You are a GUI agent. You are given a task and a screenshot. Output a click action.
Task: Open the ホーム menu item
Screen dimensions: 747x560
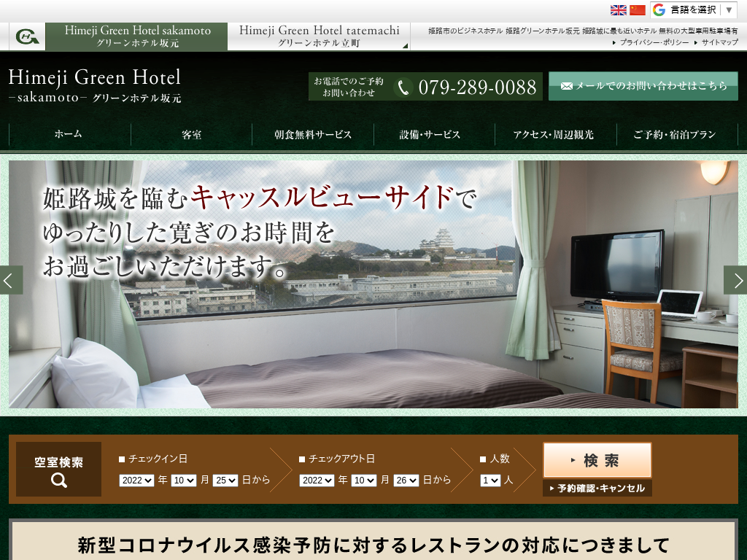pos(69,134)
